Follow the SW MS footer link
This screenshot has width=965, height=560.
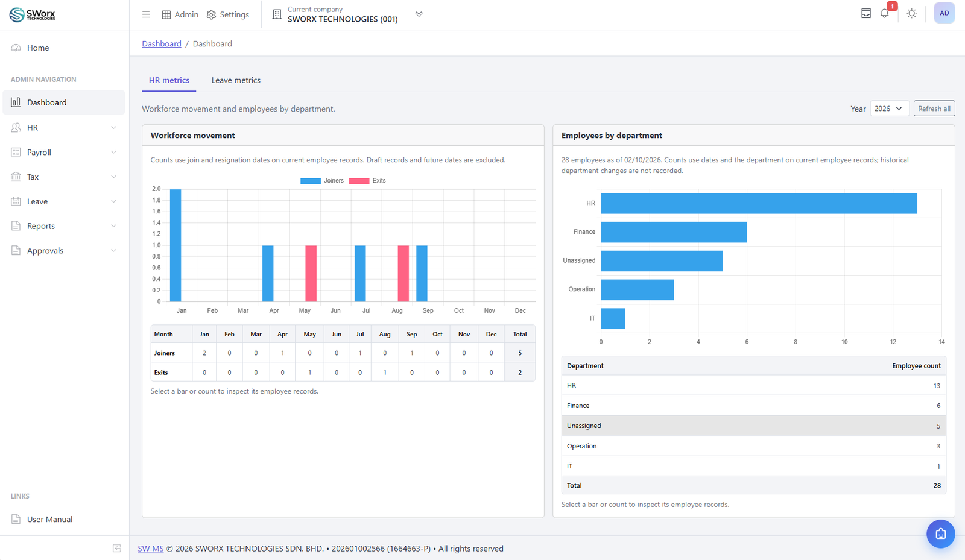[x=151, y=549]
